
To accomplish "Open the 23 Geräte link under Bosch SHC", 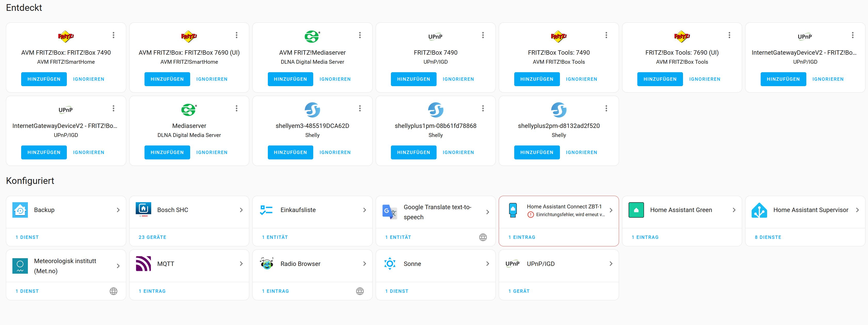I will click(152, 237).
